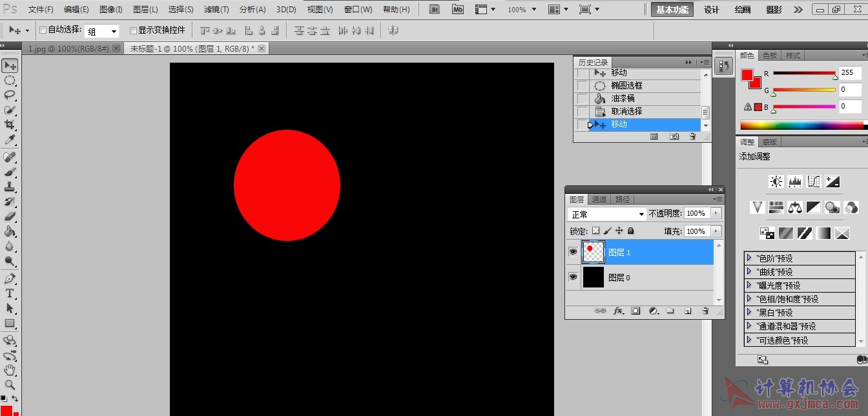Select the Elliptical Marquee tool in the toolbox
Screen dimensions: 868x416
coord(10,80)
